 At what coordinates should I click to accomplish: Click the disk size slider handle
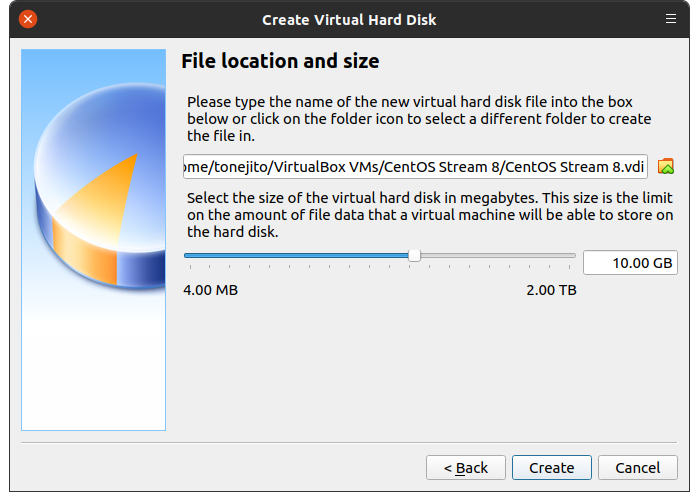415,256
